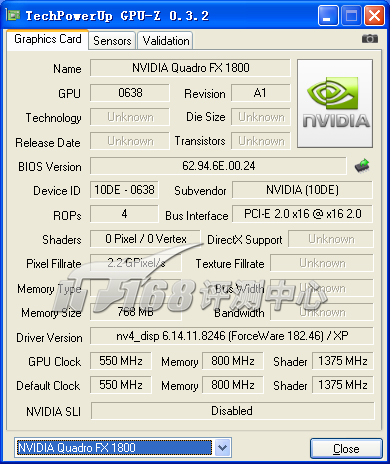This screenshot has width=392, height=464.
Task: Click the Close button
Action: point(346,449)
